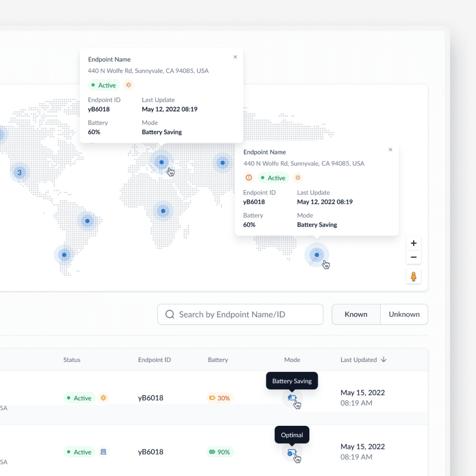Open the map cluster marker labeled 3
Viewport: 476px width, 476px height.
[x=19, y=173]
